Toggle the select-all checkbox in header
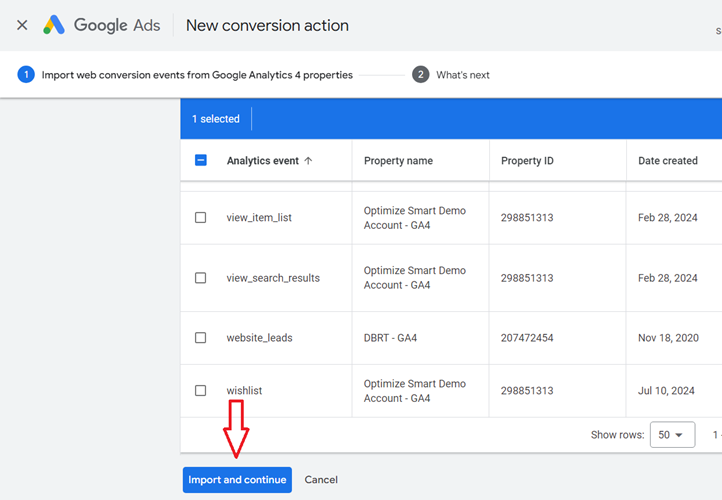722x500 pixels. 201,160
